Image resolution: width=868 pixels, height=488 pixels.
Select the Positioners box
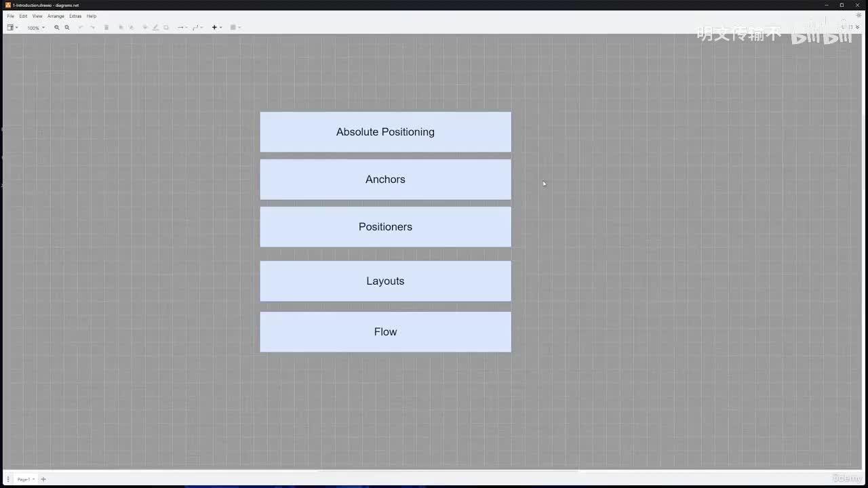(x=385, y=227)
